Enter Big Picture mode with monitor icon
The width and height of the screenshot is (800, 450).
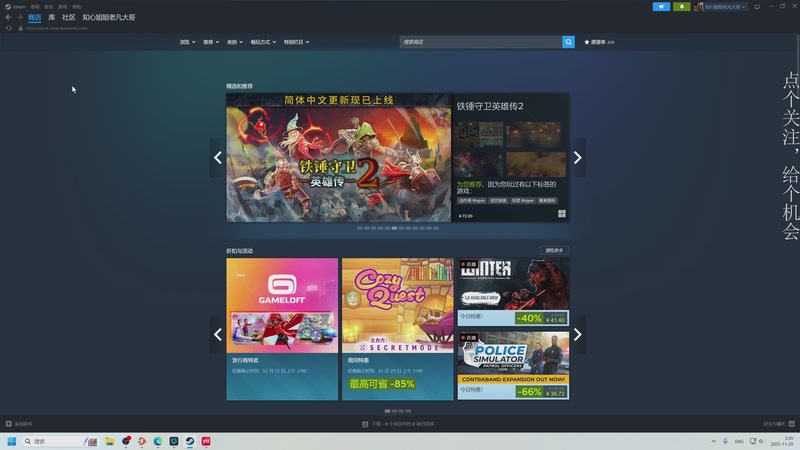point(757,7)
